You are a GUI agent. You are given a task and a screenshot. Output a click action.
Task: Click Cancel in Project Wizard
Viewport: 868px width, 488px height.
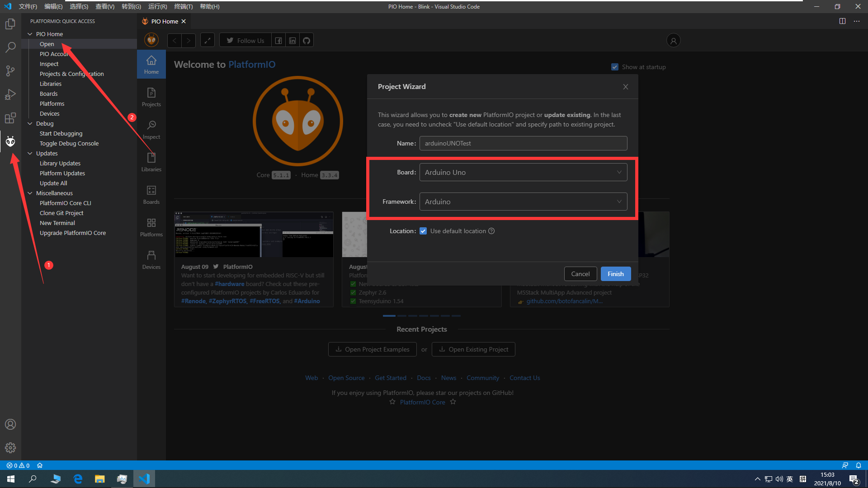(x=580, y=274)
